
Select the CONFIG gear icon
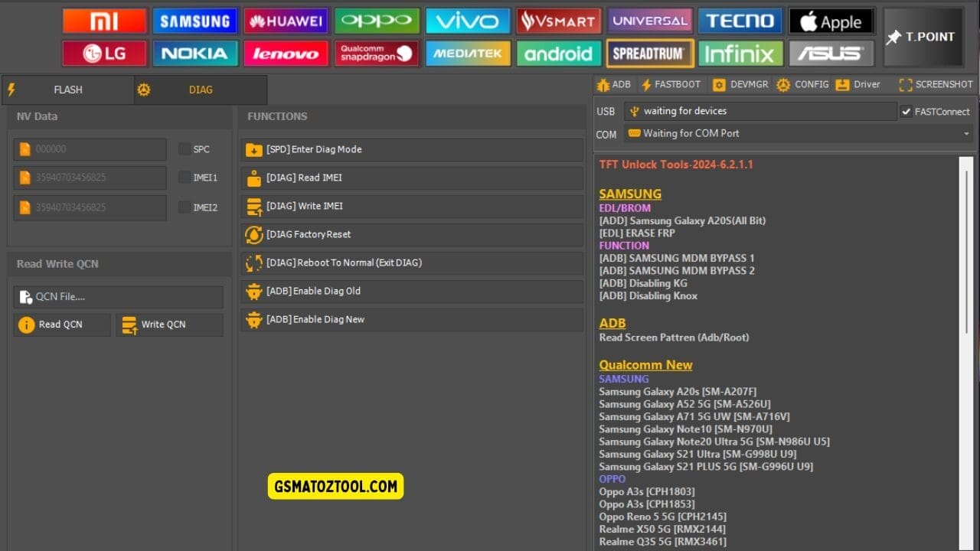click(x=802, y=84)
